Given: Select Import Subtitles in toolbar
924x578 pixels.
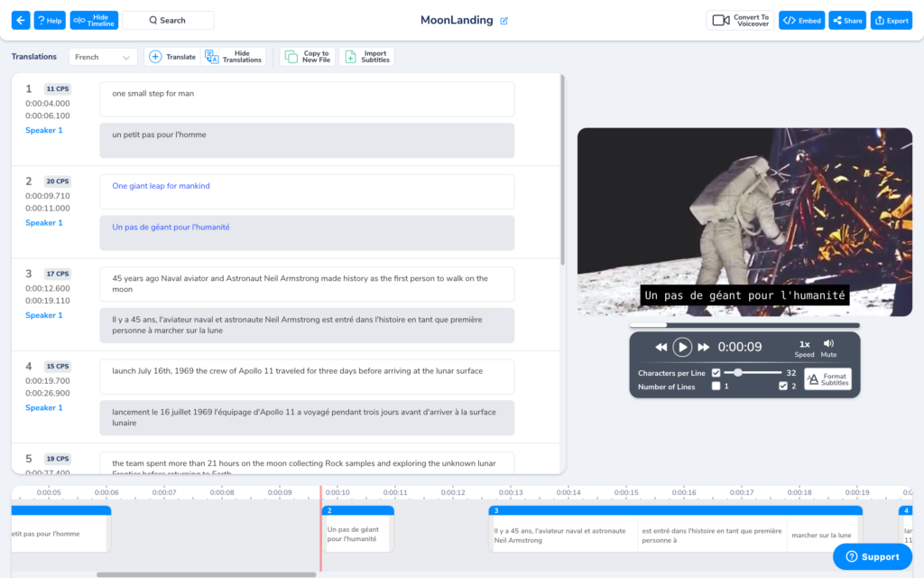Looking at the screenshot, I should [x=367, y=57].
